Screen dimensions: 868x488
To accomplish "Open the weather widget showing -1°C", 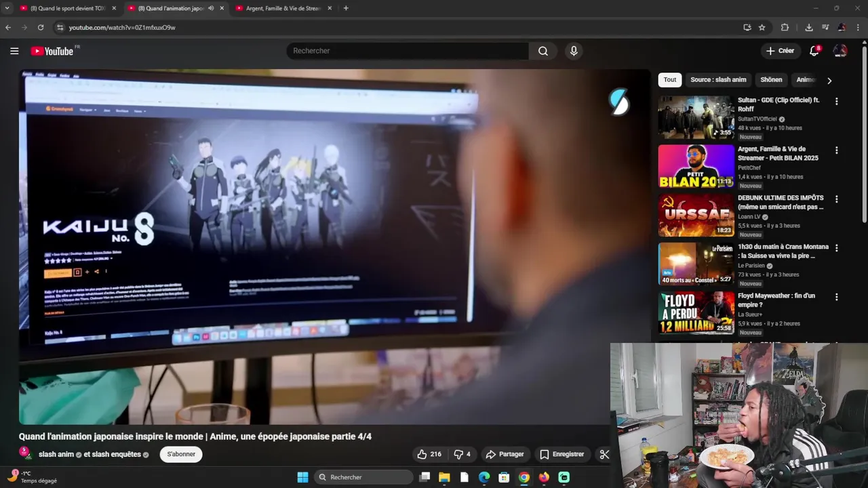I will [32, 476].
